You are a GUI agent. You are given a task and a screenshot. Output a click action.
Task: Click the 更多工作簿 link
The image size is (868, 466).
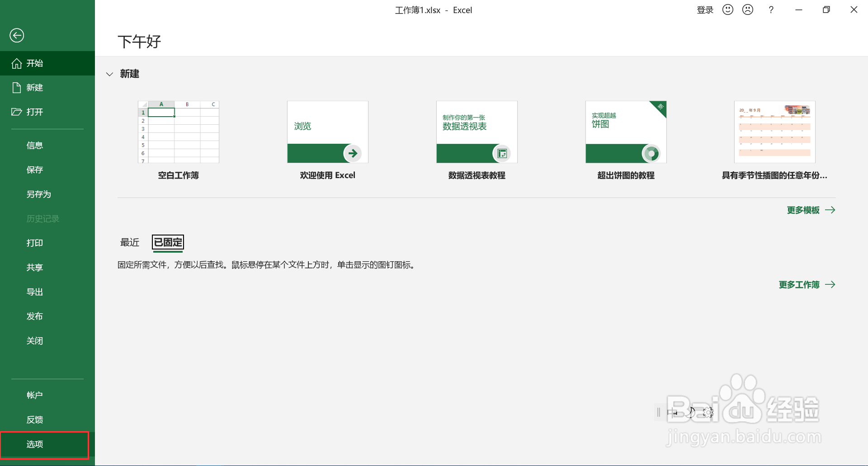click(x=799, y=285)
